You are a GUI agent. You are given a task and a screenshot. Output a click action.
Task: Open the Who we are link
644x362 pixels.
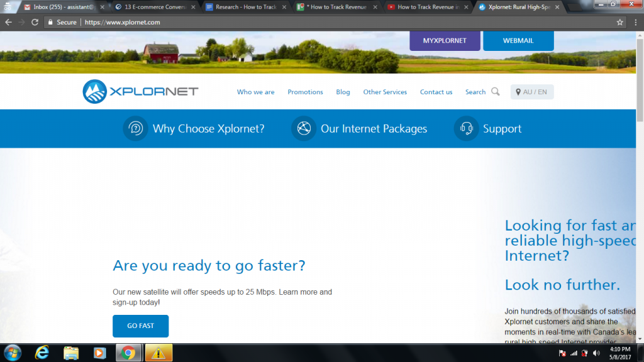click(x=255, y=92)
